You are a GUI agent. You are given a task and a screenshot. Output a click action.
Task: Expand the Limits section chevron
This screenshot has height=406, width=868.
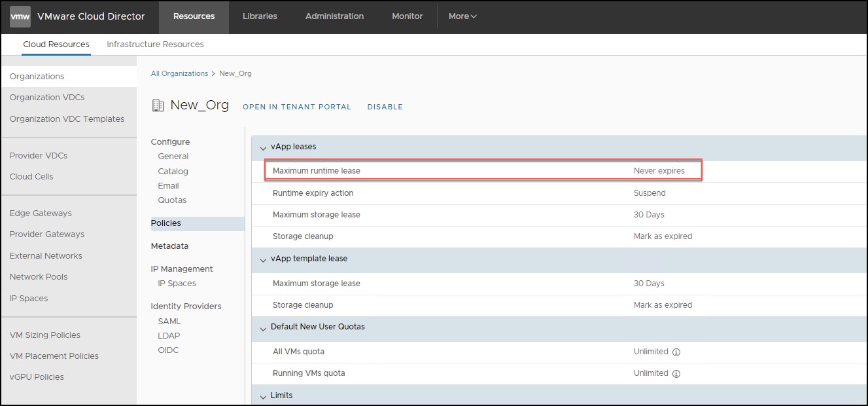pyautogui.click(x=264, y=396)
